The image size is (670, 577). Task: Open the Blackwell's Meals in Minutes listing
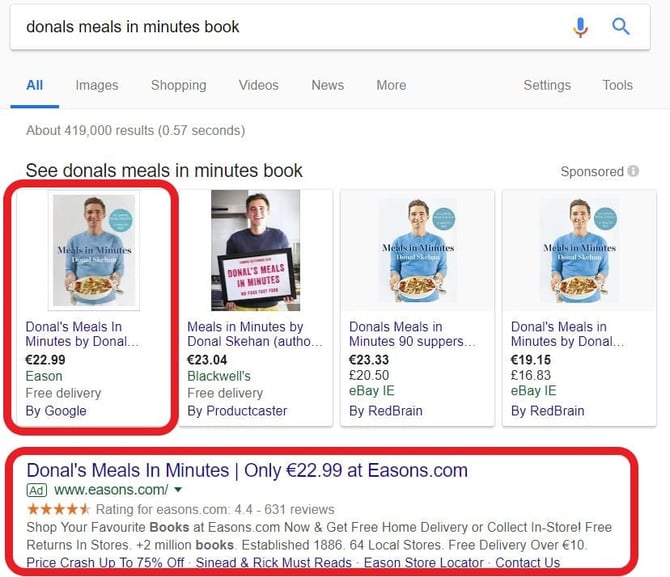click(246, 334)
